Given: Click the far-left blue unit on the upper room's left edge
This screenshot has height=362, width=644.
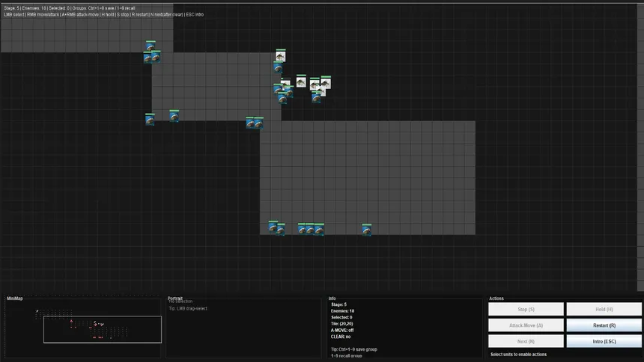Looking at the screenshot, I should coord(150,119).
